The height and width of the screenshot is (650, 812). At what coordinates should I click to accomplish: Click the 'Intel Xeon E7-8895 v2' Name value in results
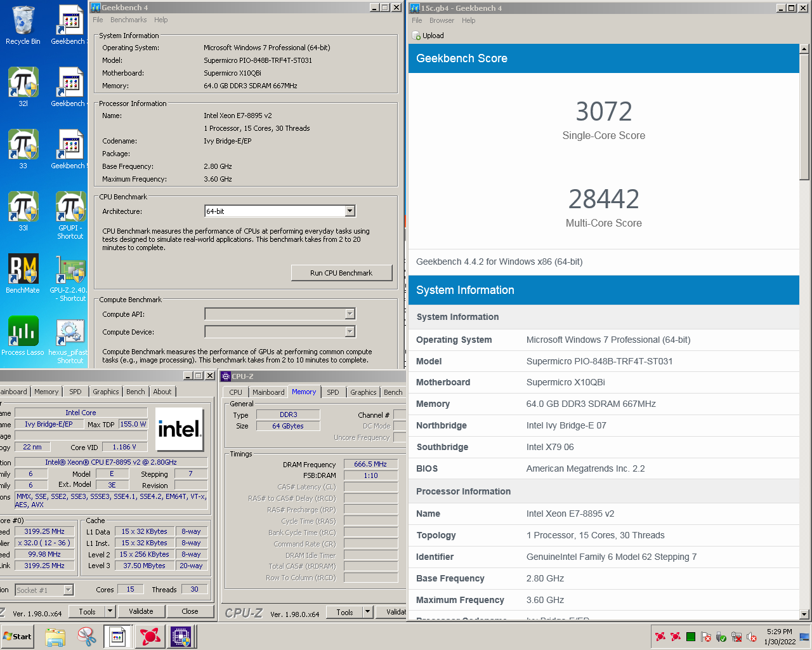coord(570,514)
